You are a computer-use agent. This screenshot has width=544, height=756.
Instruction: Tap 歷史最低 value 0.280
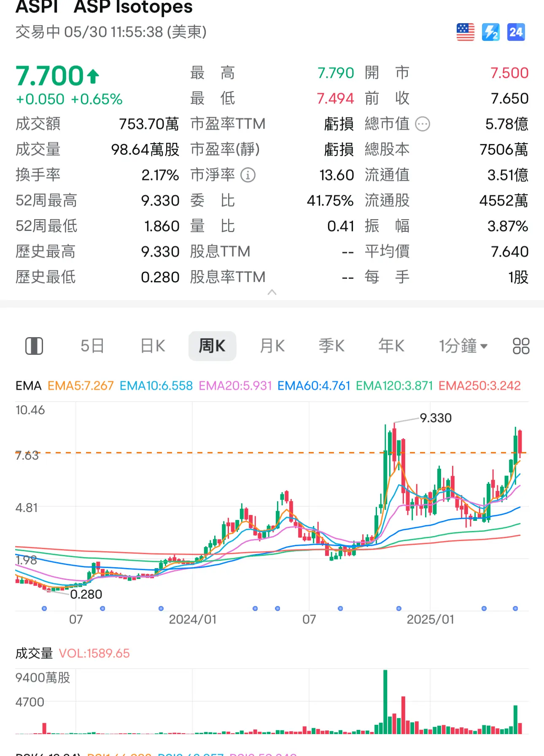click(x=160, y=277)
